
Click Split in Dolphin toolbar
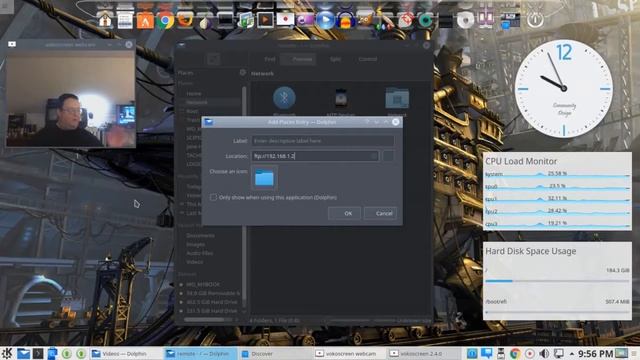[335, 59]
